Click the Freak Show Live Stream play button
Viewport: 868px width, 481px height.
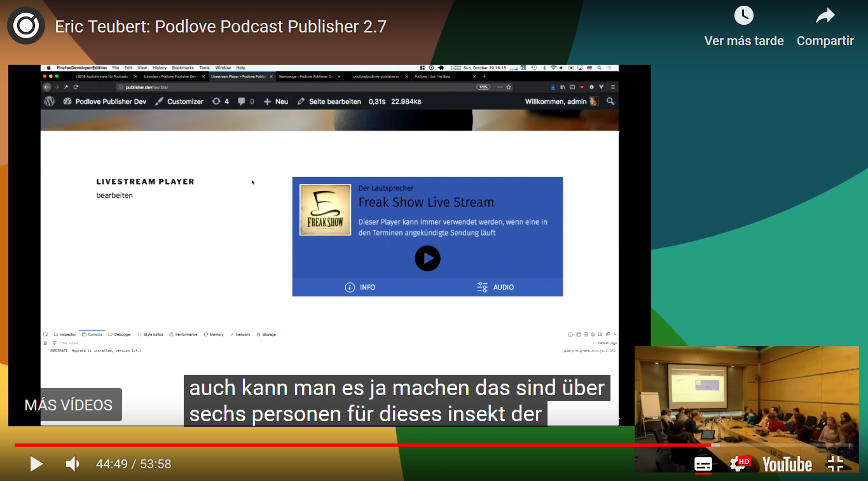427,258
